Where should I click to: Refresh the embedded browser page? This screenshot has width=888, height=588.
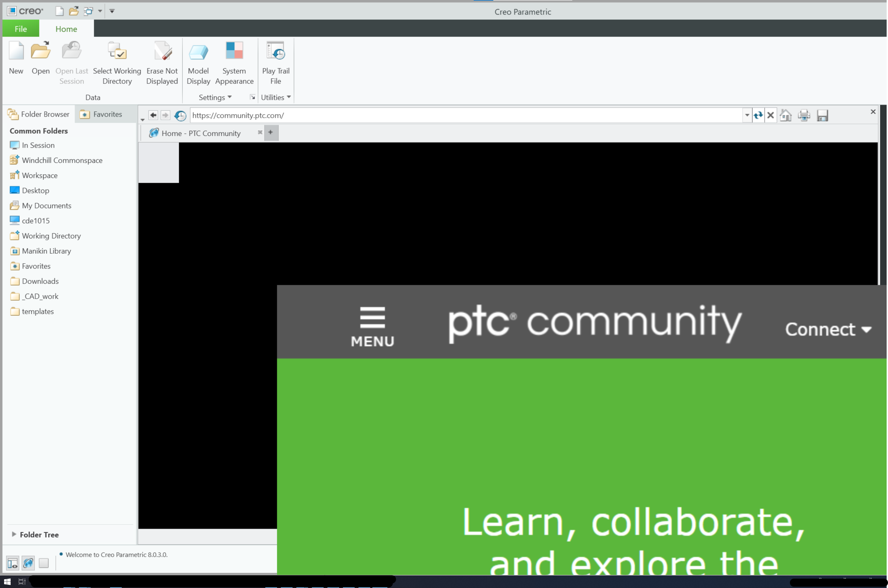(758, 115)
